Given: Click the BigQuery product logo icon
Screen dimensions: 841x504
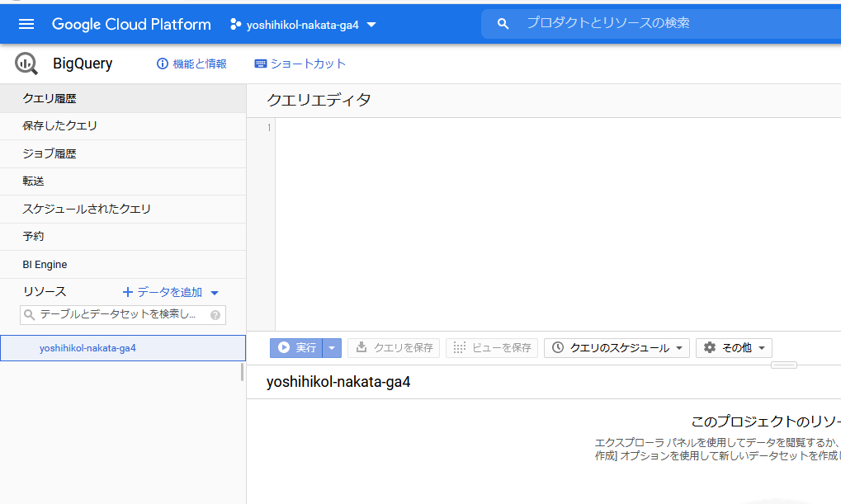Looking at the screenshot, I should tap(26, 64).
